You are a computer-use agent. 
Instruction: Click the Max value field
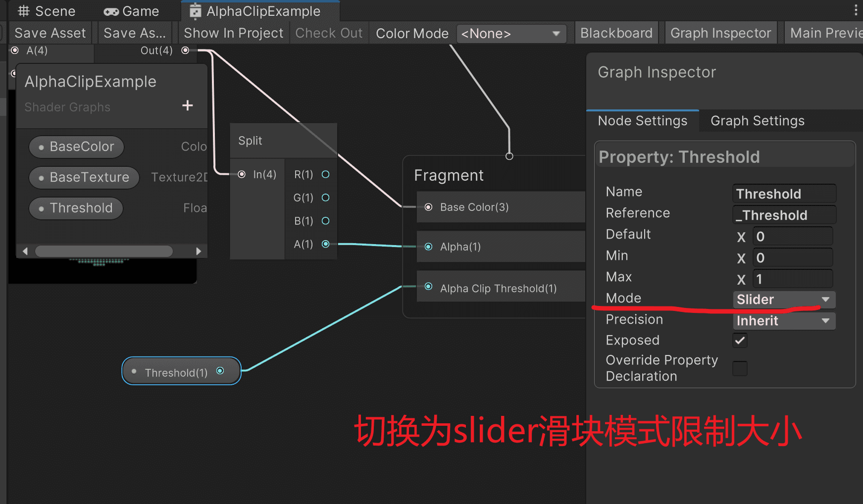pyautogui.click(x=793, y=279)
